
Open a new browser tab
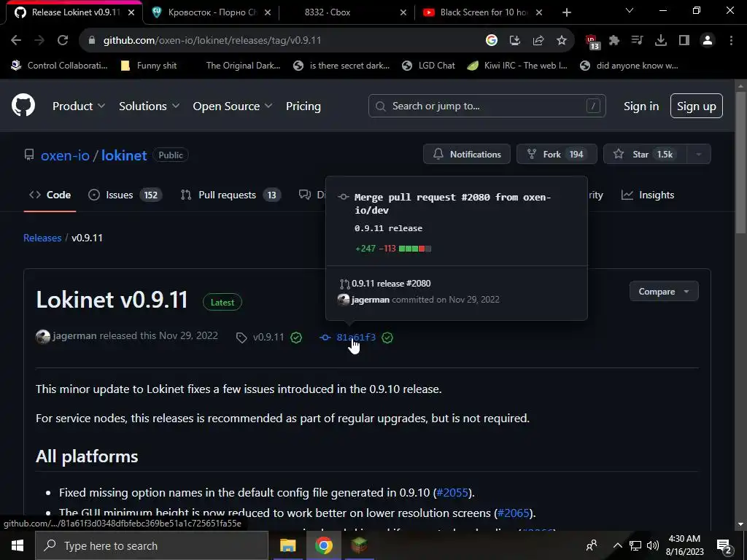coord(566,12)
